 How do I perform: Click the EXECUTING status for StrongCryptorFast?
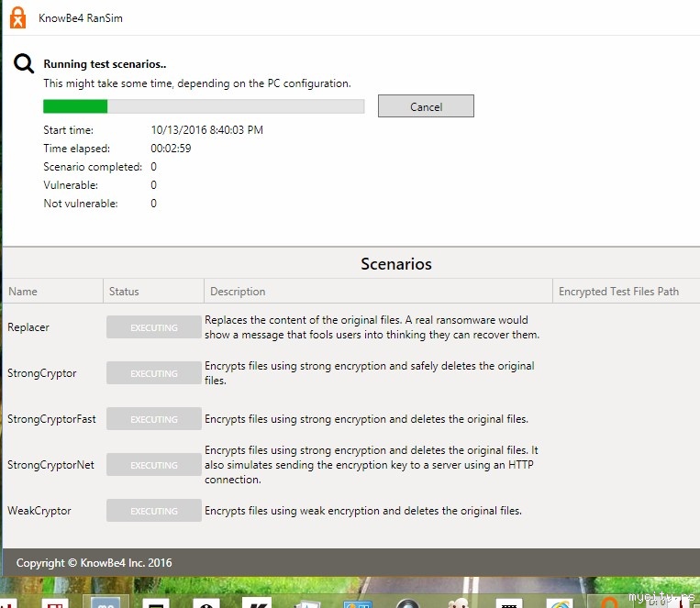click(x=153, y=419)
